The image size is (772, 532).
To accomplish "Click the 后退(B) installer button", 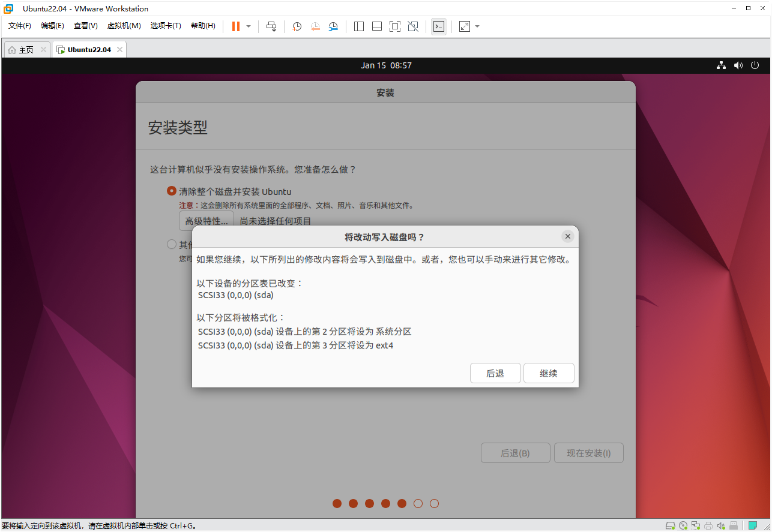I will pyautogui.click(x=515, y=453).
